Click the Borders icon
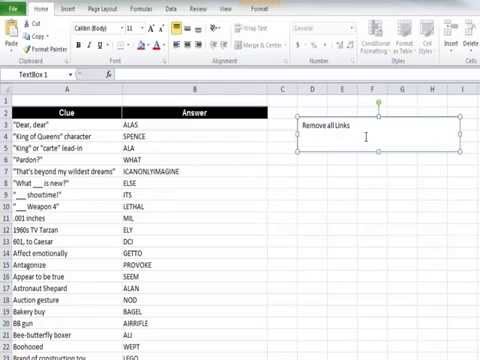This screenshot has height=360, width=480. tap(121, 45)
